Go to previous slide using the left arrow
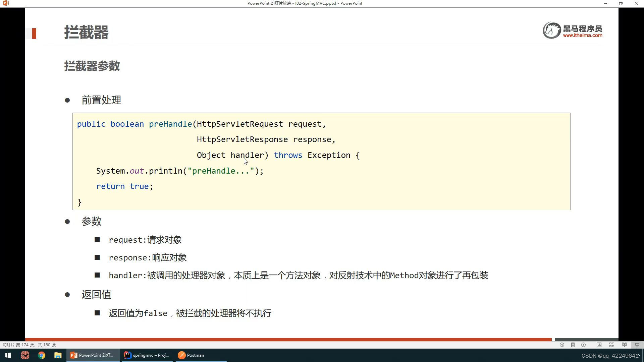The height and width of the screenshot is (362, 644). click(x=562, y=345)
